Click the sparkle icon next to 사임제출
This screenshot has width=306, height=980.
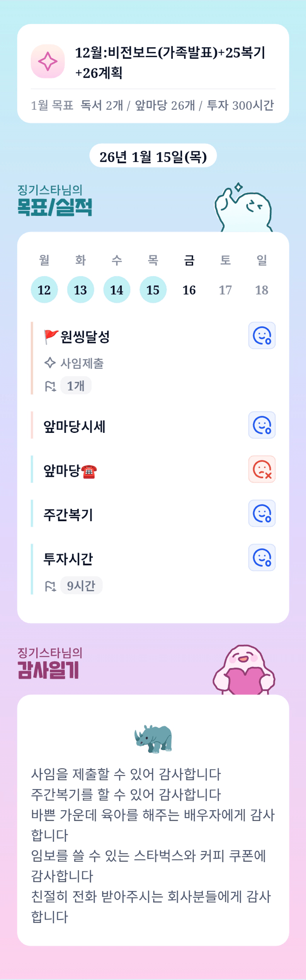coord(50,363)
